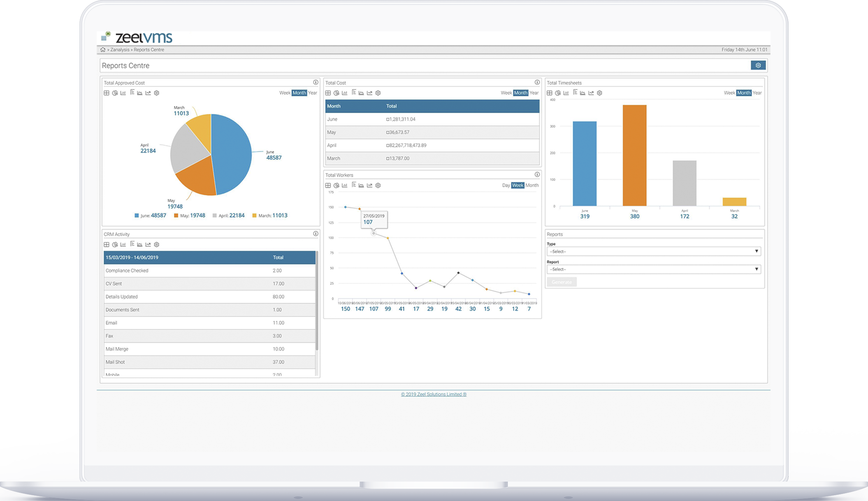
Task: Switch Total Approved Cost to table view
Action: click(107, 93)
